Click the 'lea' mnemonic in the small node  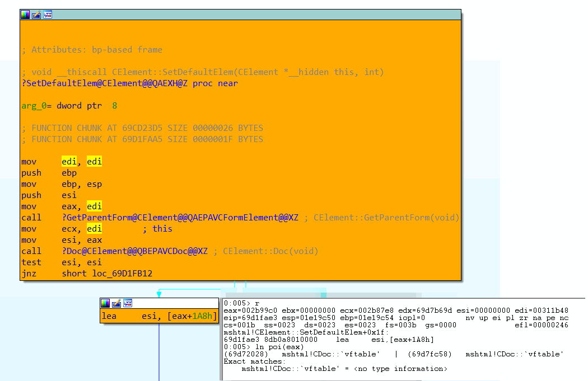click(109, 316)
